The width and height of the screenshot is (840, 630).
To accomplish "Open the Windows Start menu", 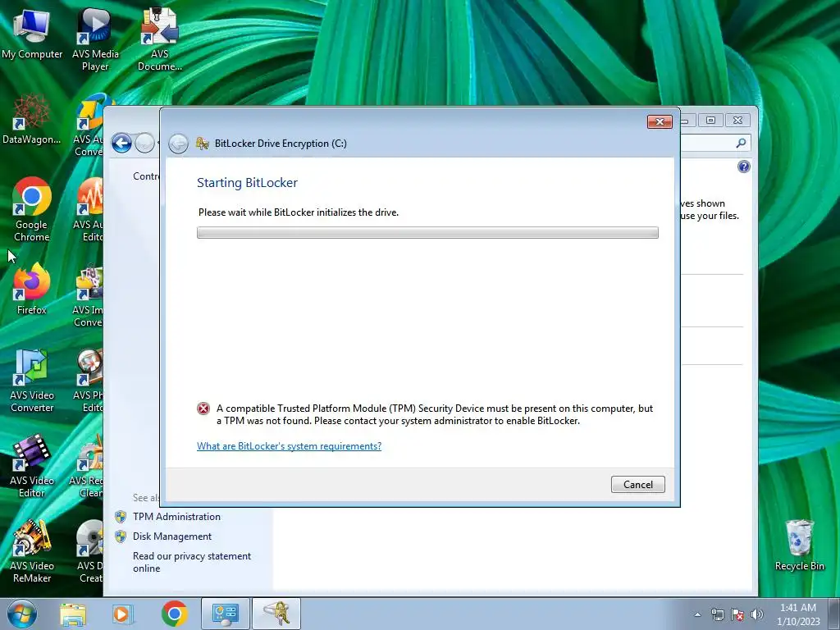I will [22, 614].
